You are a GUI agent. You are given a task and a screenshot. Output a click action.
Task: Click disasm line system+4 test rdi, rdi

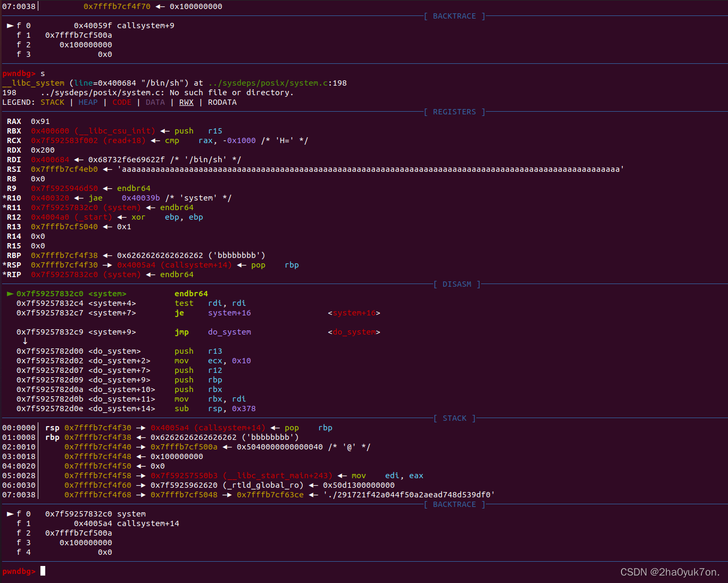click(x=131, y=303)
